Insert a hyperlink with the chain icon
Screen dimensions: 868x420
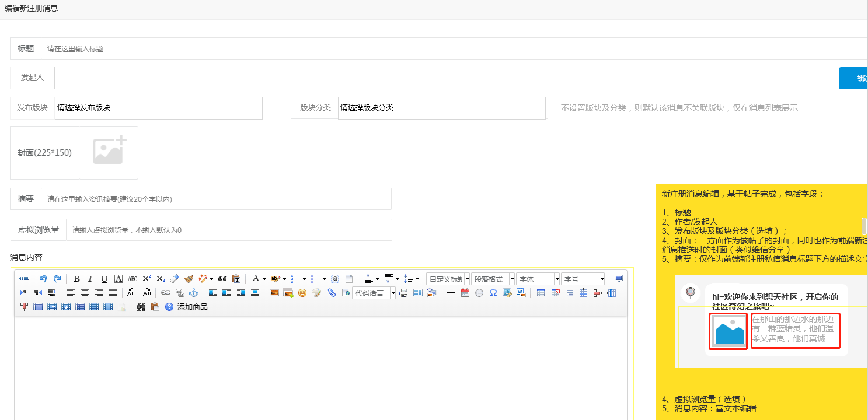tap(166, 293)
